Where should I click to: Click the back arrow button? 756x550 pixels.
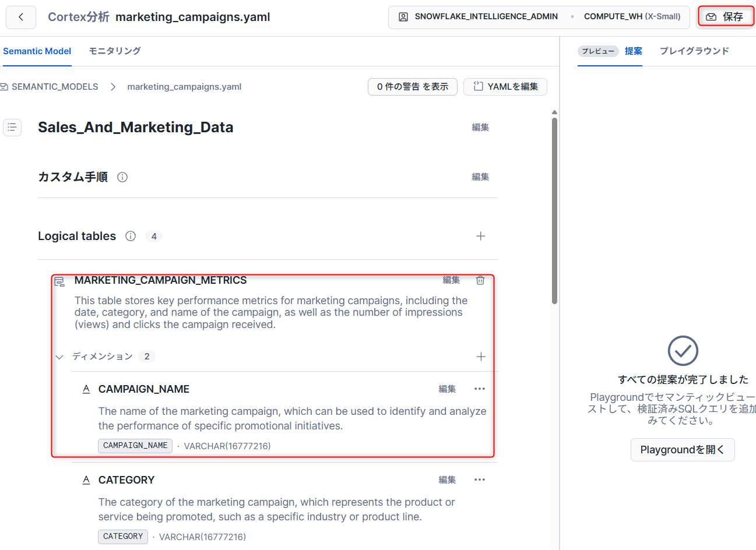click(x=21, y=17)
